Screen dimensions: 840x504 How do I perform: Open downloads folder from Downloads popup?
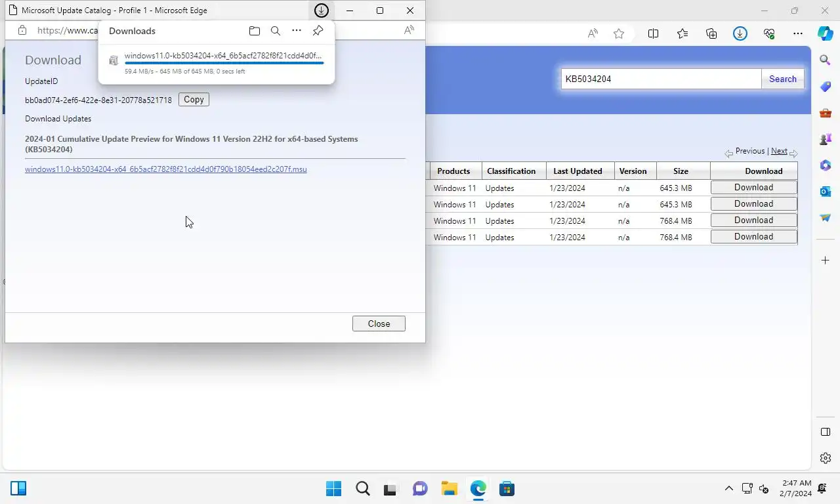pos(255,31)
